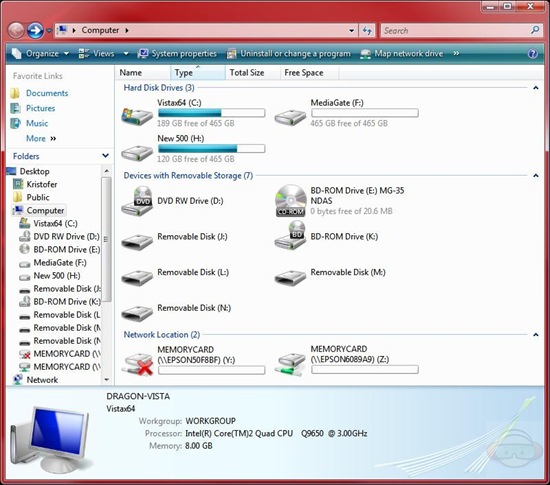Open Help via the question mark icon
Image resolution: width=550 pixels, height=485 pixels.
point(532,54)
